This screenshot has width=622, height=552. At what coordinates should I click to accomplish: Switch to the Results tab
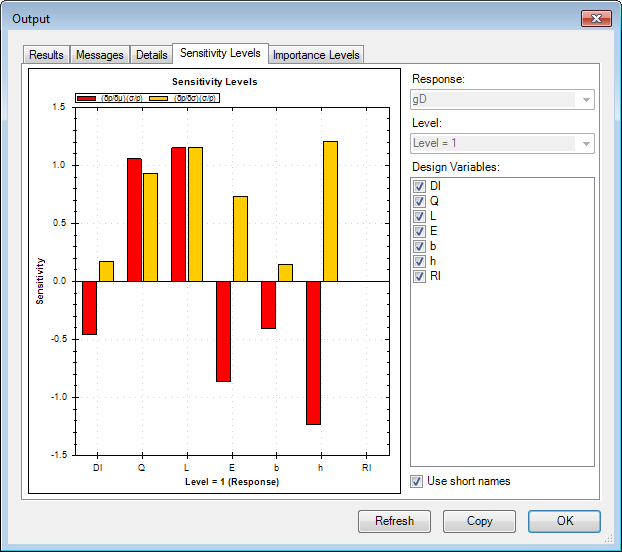point(46,55)
